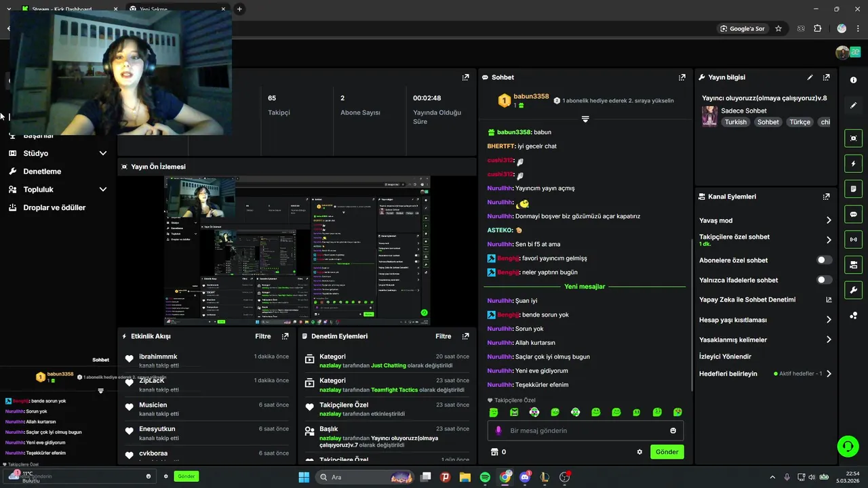Pop out the stats panel above preview
Screen dimensions: 868x488
[465, 77]
